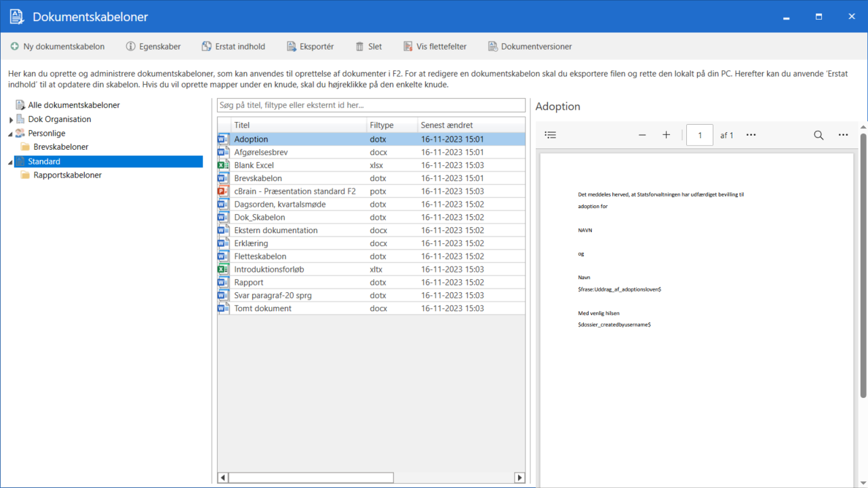The image size is (868, 488).
Task: Focus the template search field
Action: [x=371, y=105]
